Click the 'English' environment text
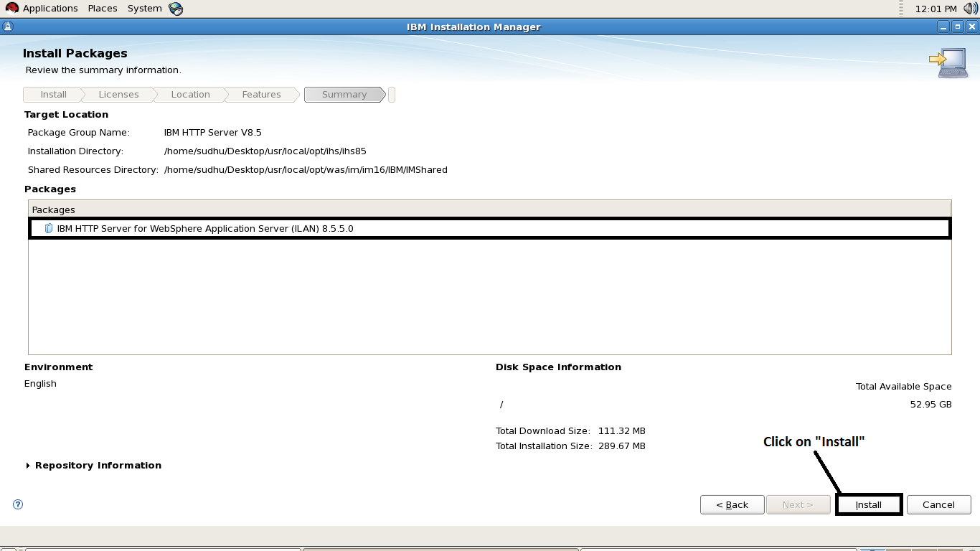Image resolution: width=980 pixels, height=551 pixels. point(40,384)
